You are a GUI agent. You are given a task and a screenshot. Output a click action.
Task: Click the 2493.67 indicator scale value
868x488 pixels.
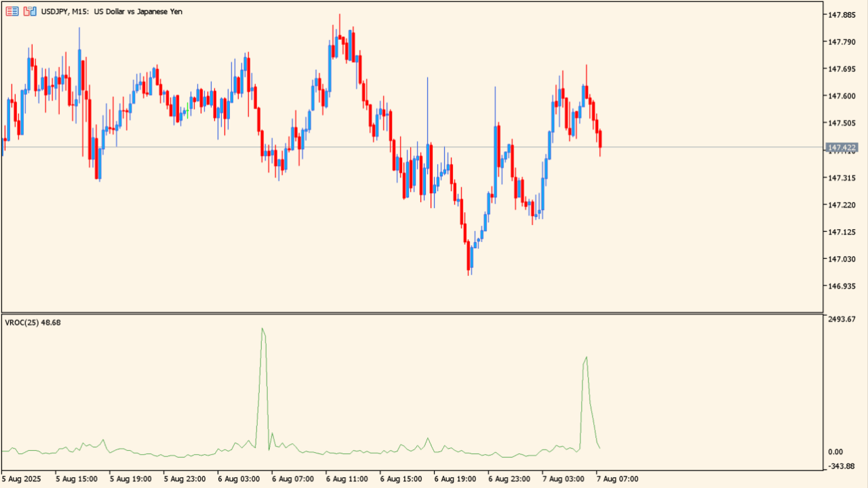(x=842, y=319)
